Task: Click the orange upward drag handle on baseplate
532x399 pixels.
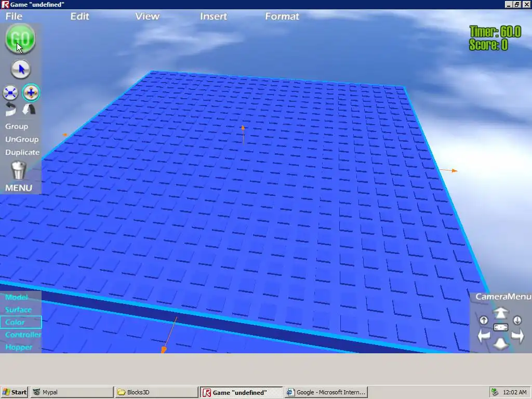Action: pos(243,135)
